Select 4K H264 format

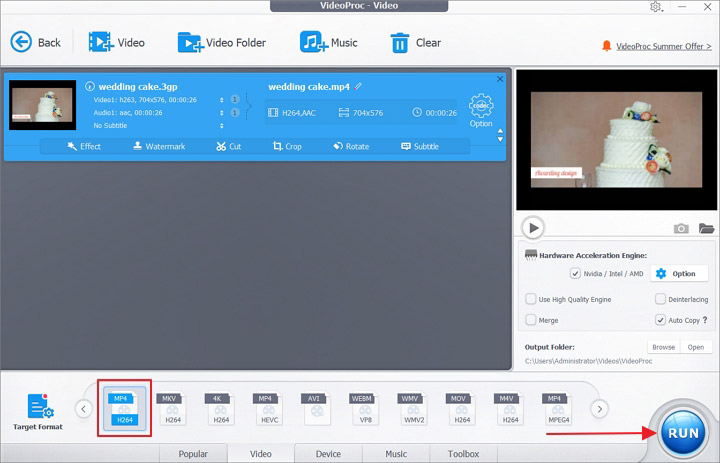tap(221, 408)
